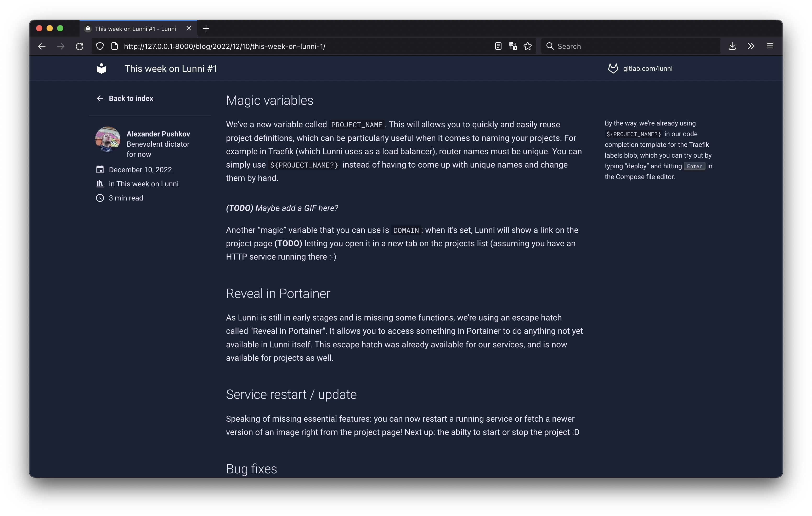Click the browser forward arrow
812x516 pixels.
point(61,46)
